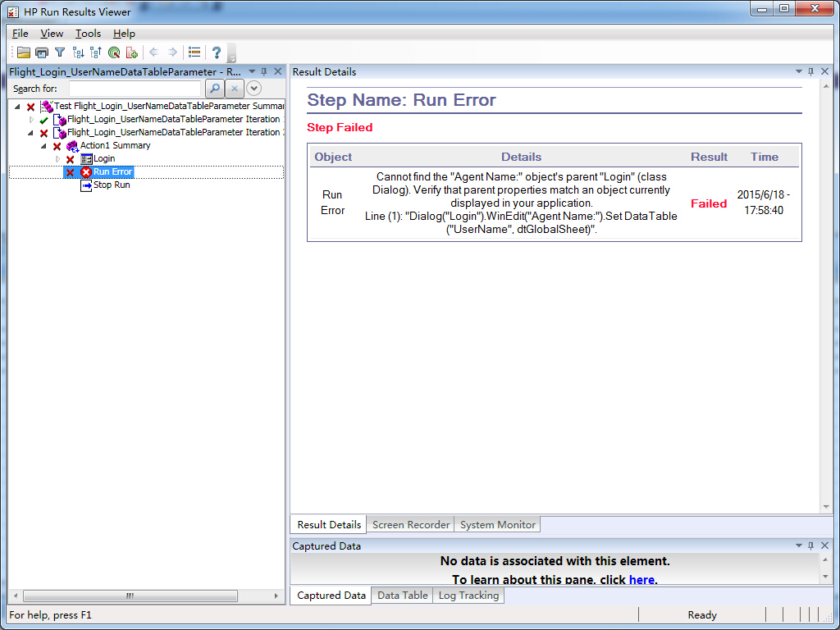Click the green checkmark on Iteration 1
The width and height of the screenshot is (840, 630).
coord(44,120)
